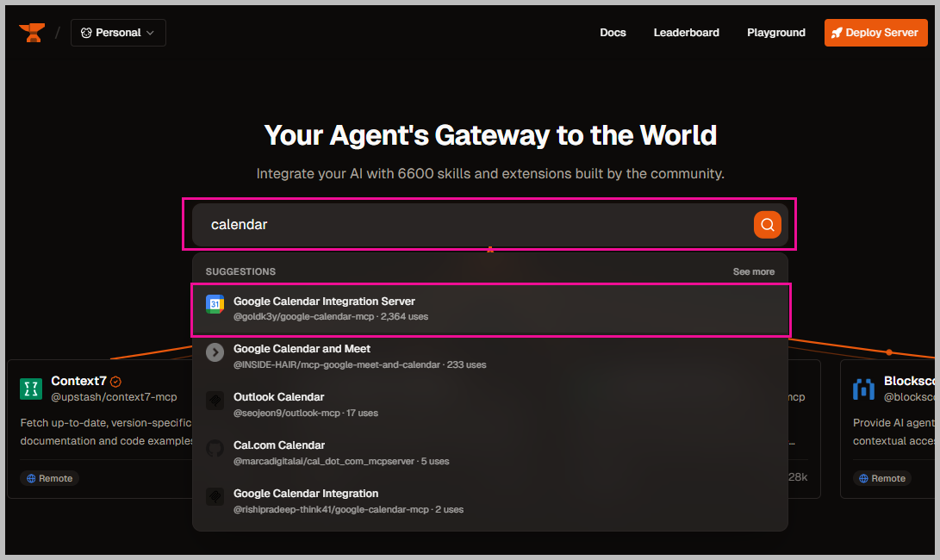This screenshot has width=940, height=560.
Task: Click the Context7 verified badge icon
Action: point(115,382)
